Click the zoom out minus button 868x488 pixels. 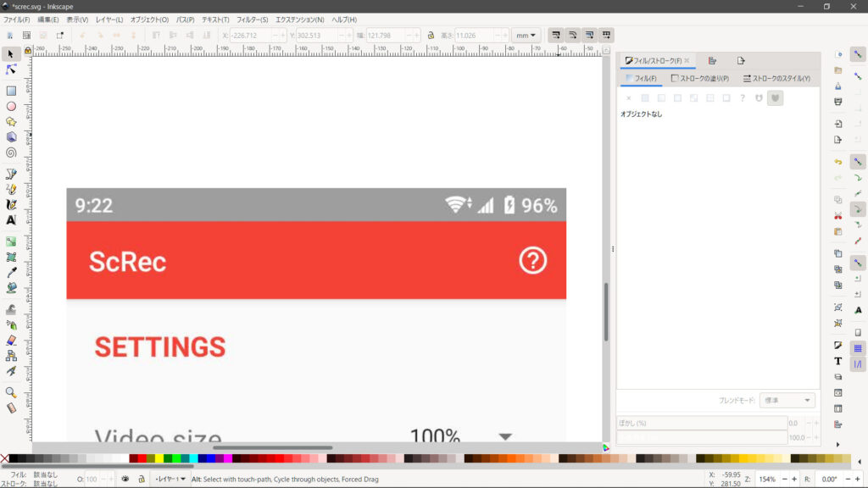[x=784, y=480]
